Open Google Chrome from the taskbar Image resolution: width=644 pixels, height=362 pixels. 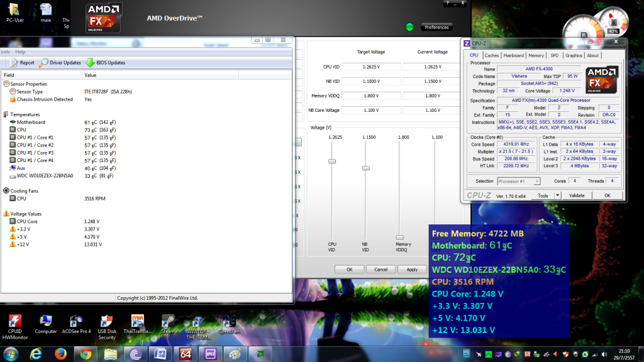84,354
